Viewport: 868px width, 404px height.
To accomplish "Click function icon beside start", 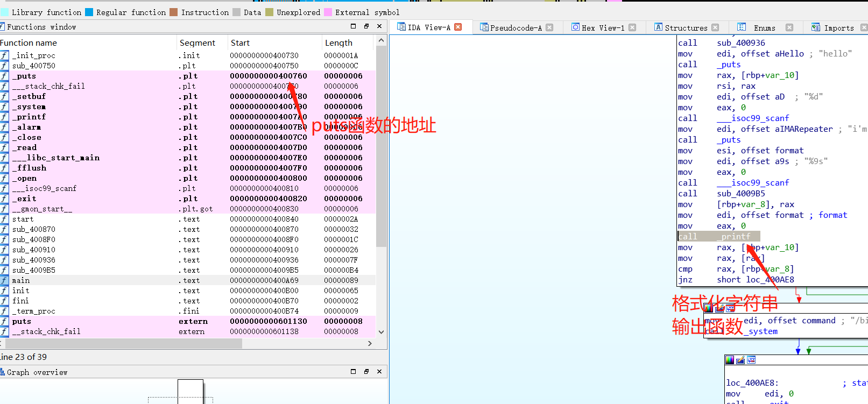I will (x=4, y=219).
